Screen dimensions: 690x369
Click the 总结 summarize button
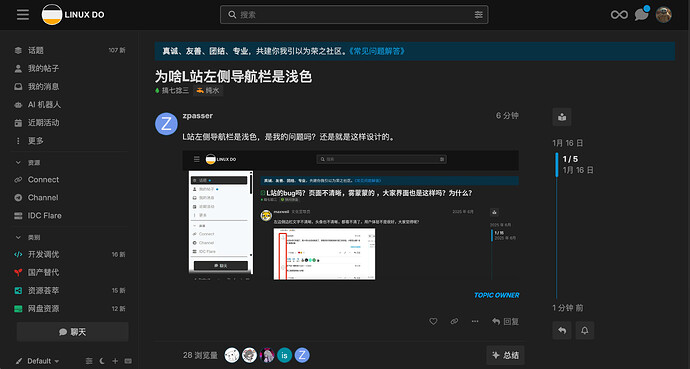pyautogui.click(x=506, y=355)
